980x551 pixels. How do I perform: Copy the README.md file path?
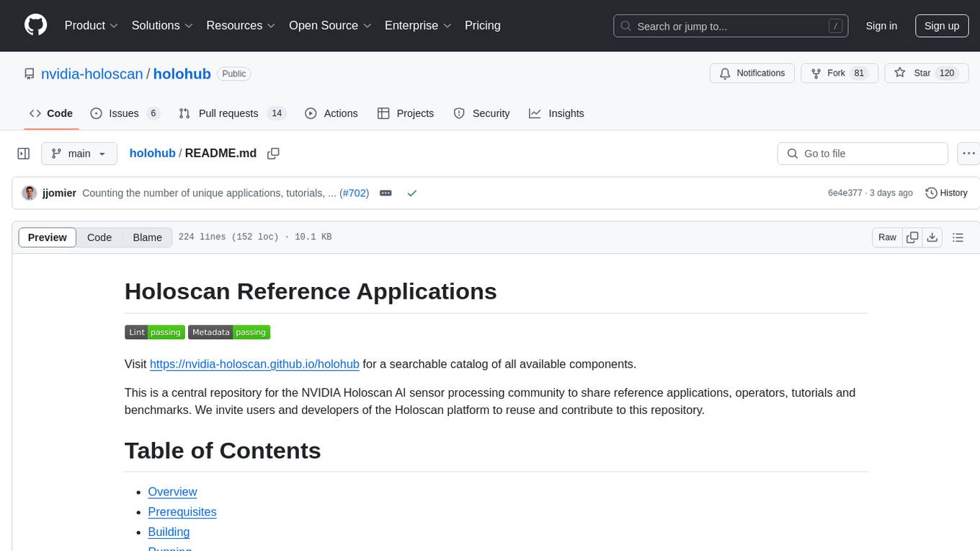tap(273, 154)
